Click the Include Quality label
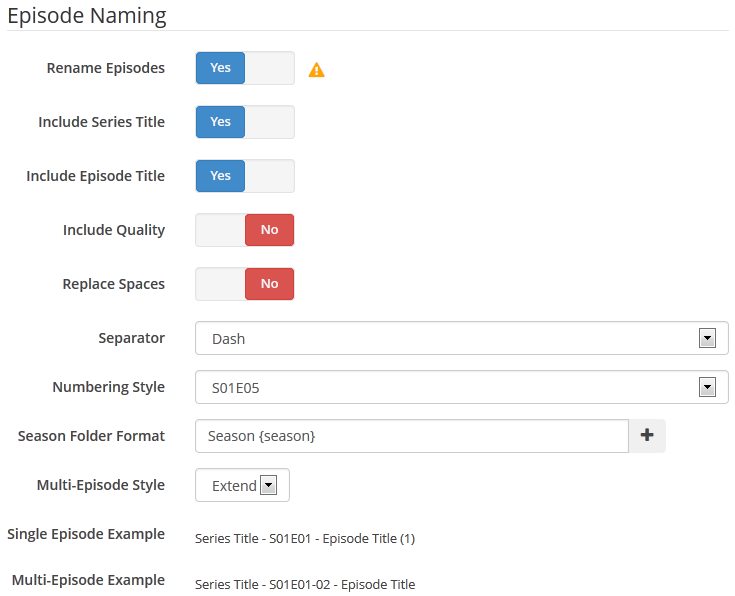This screenshot has width=735, height=596. pos(114,230)
